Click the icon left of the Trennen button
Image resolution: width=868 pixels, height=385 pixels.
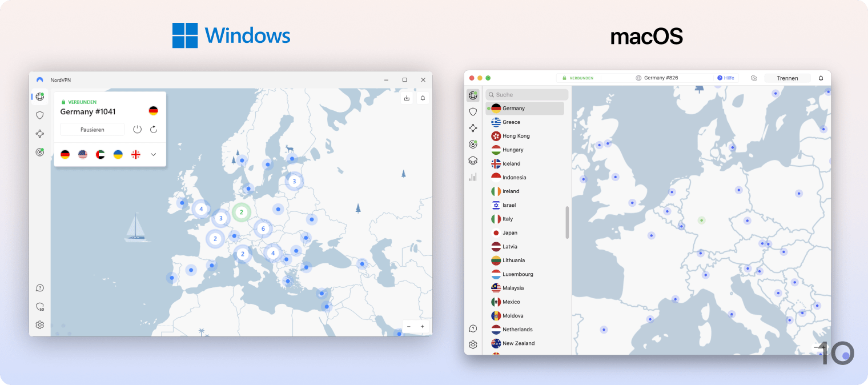coord(754,78)
